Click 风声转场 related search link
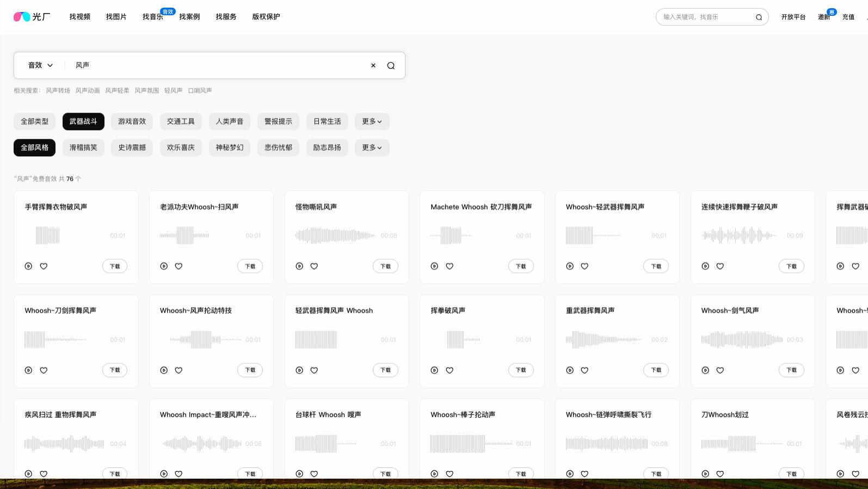This screenshot has height=489, width=868. (x=58, y=90)
